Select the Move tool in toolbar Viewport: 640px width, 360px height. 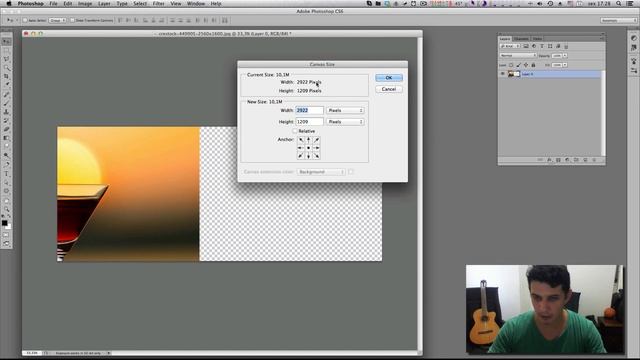coord(6,42)
